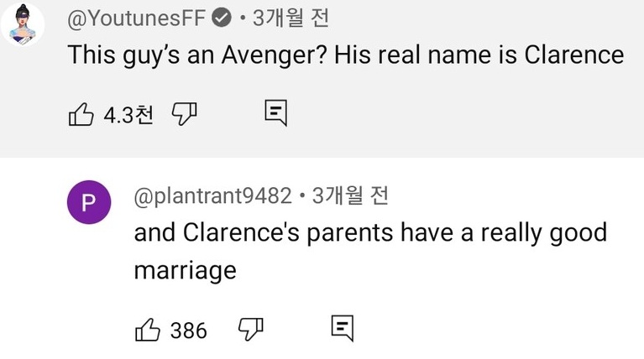Open the purple P profile avatar
644x359 pixels.
pyautogui.click(x=89, y=204)
